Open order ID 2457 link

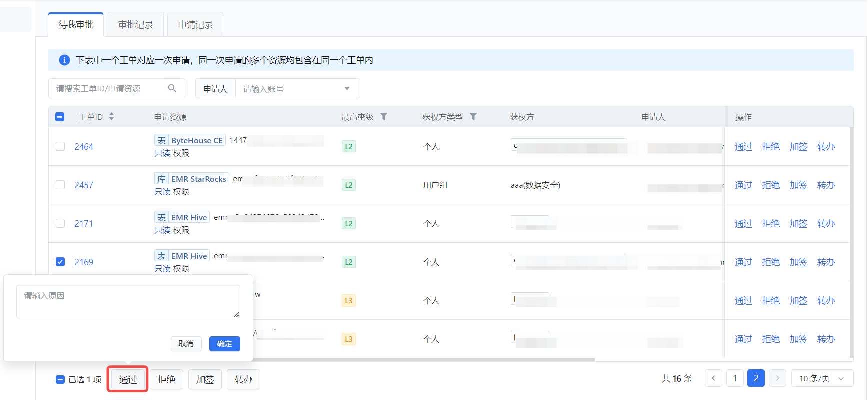click(x=84, y=185)
